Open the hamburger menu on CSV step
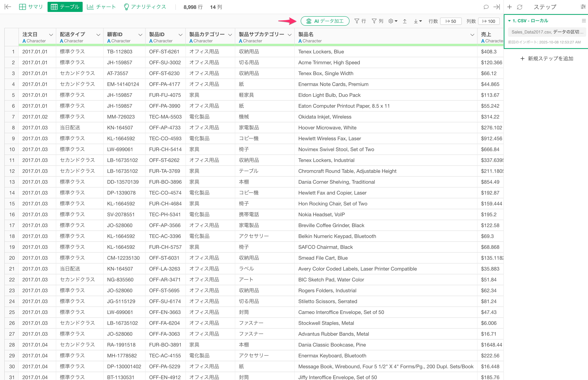The width and height of the screenshot is (588, 380). click(x=583, y=21)
